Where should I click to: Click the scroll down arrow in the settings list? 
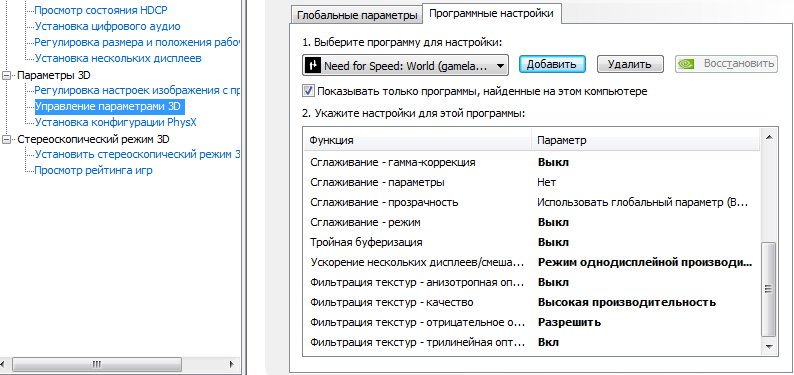(x=769, y=347)
